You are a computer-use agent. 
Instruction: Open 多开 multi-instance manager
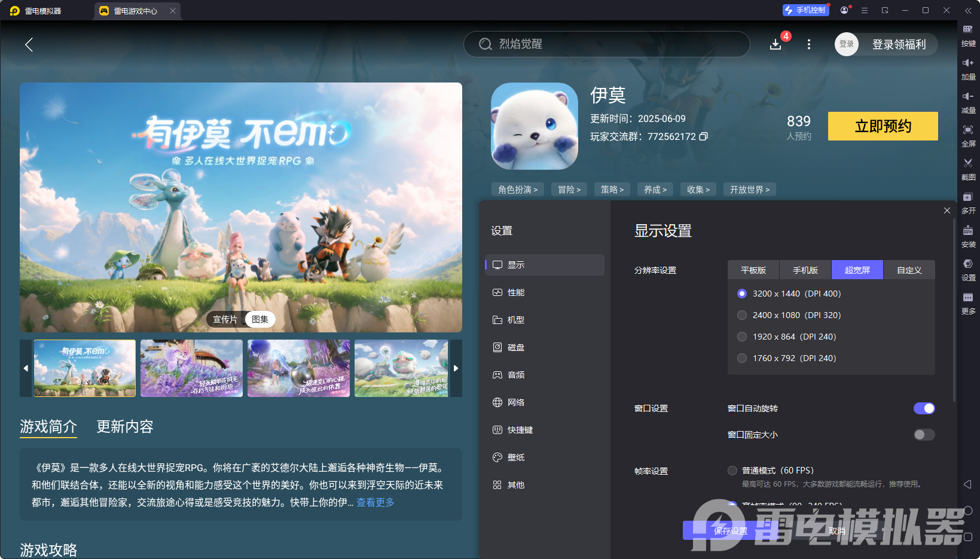[x=968, y=203]
